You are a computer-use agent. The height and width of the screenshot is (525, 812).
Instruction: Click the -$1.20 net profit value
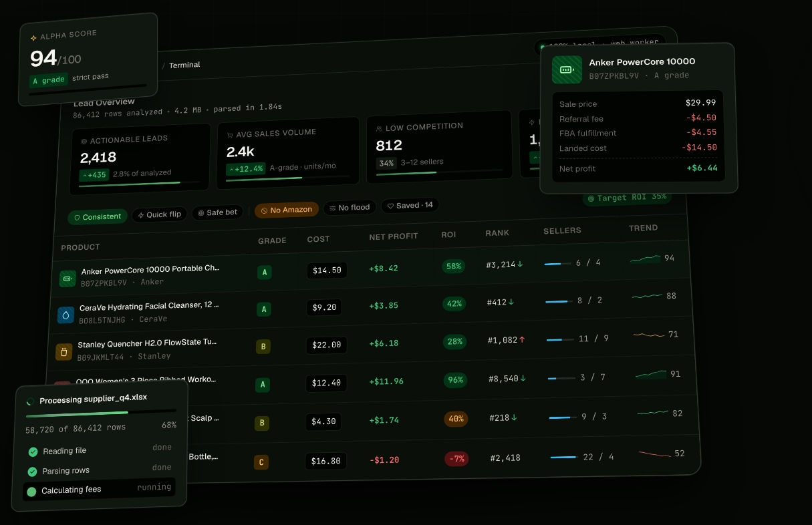coord(384,460)
